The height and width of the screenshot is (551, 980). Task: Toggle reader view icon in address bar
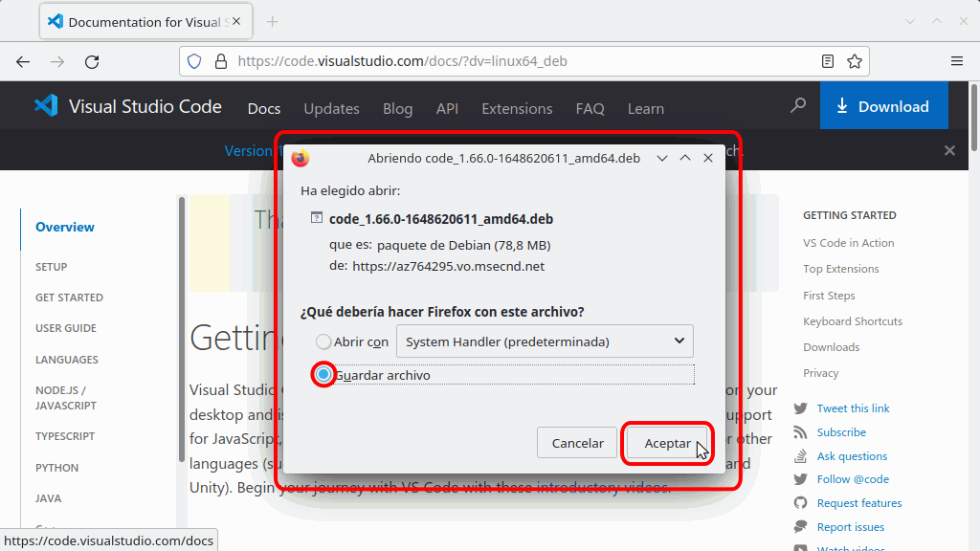828,61
